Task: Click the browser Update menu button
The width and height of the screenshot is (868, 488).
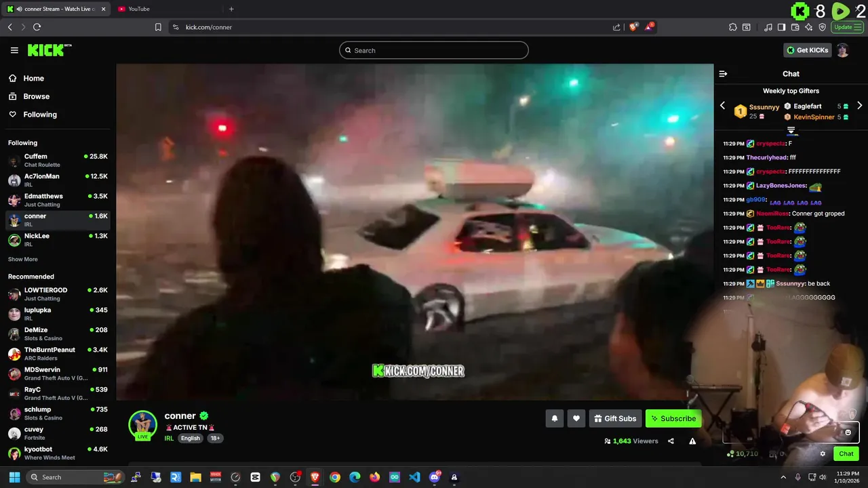Action: click(x=848, y=27)
